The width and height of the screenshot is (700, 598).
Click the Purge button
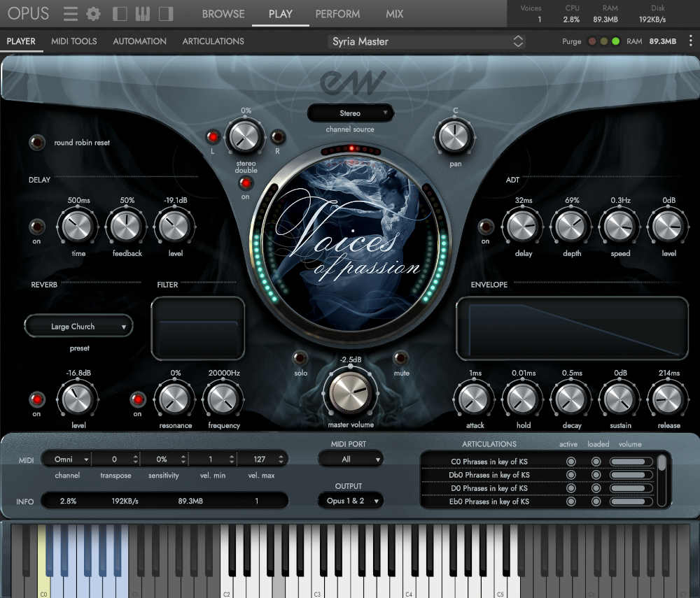tap(571, 41)
